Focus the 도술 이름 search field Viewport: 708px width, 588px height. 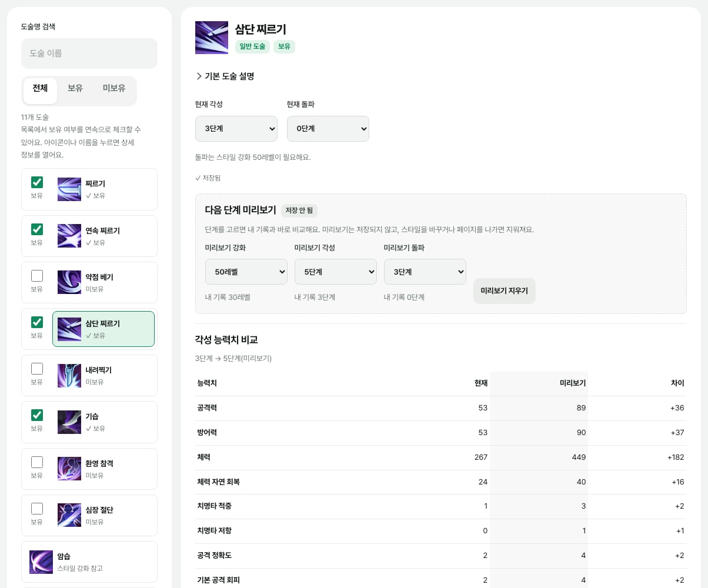(89, 54)
